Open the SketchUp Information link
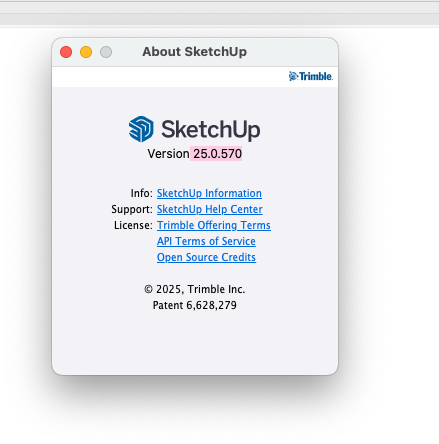Image resolution: width=439 pixels, height=444 pixels. pos(209,193)
